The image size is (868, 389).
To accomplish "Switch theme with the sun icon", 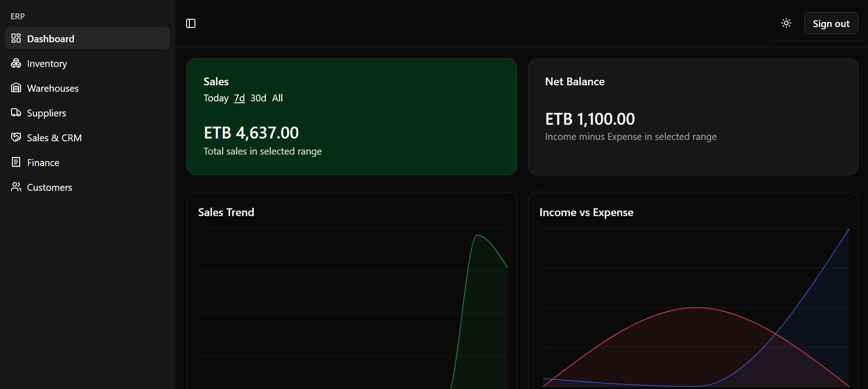I will click(x=786, y=23).
